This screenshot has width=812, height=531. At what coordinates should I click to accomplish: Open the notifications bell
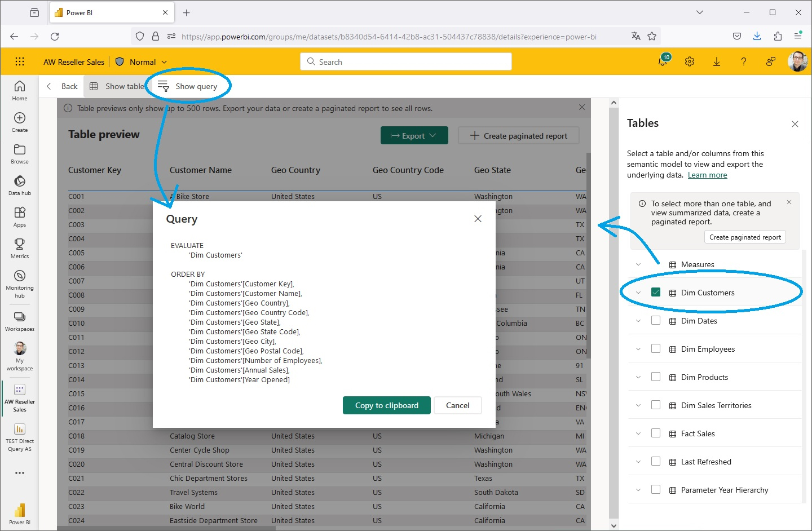[x=661, y=61]
